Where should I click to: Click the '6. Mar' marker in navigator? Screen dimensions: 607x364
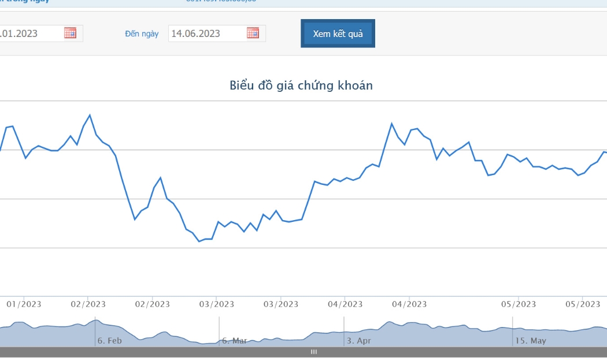click(235, 341)
